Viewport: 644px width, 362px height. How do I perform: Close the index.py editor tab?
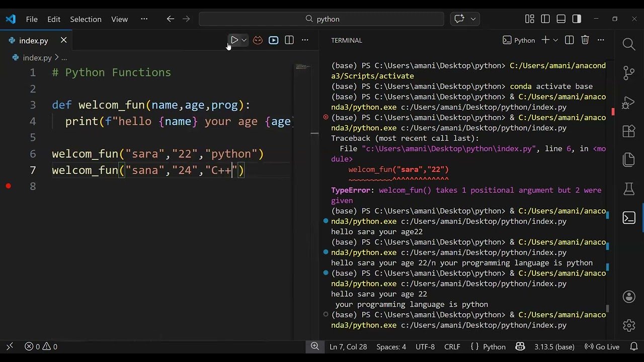(64, 40)
